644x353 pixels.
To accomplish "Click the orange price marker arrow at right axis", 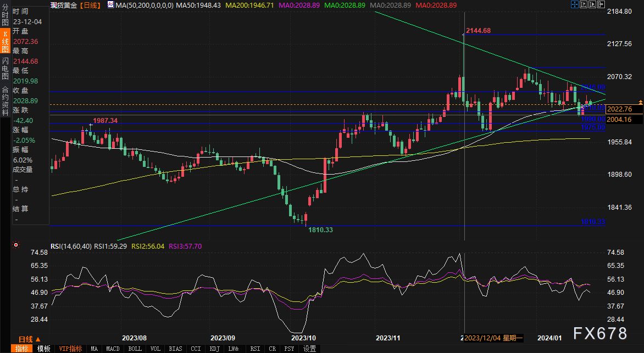I will (640, 103).
